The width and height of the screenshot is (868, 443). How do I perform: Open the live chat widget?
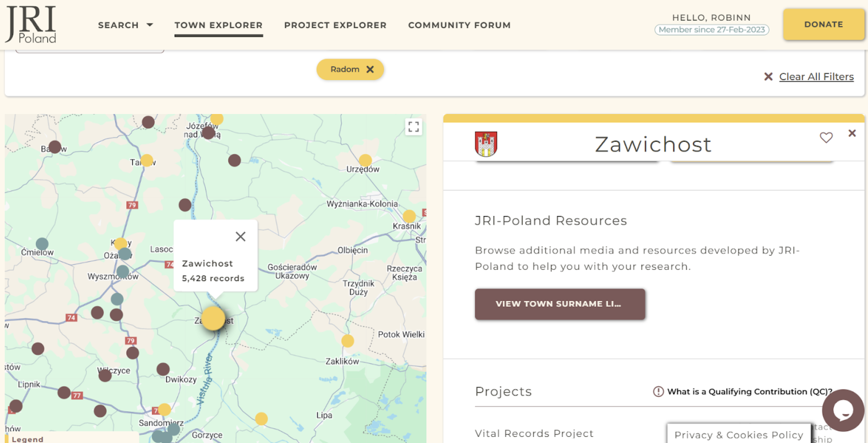(x=844, y=411)
